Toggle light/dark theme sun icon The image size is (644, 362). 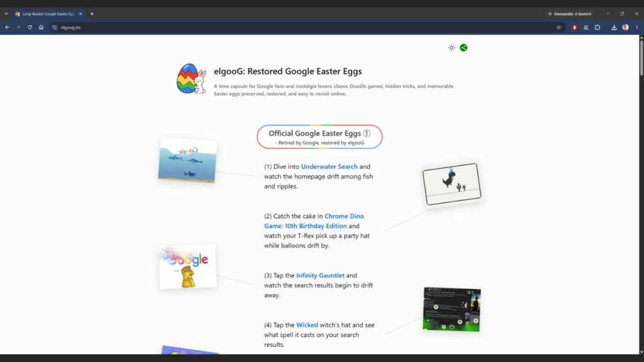tap(452, 48)
